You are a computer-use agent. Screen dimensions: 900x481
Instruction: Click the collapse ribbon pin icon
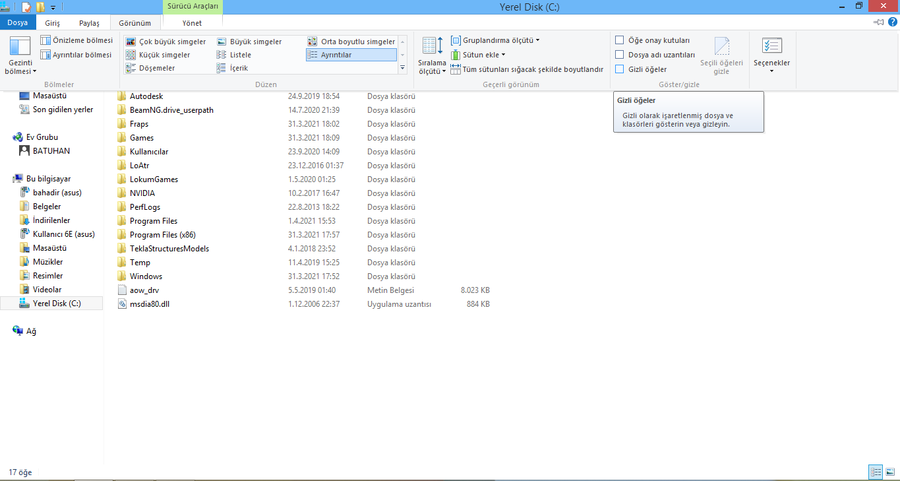(x=879, y=22)
